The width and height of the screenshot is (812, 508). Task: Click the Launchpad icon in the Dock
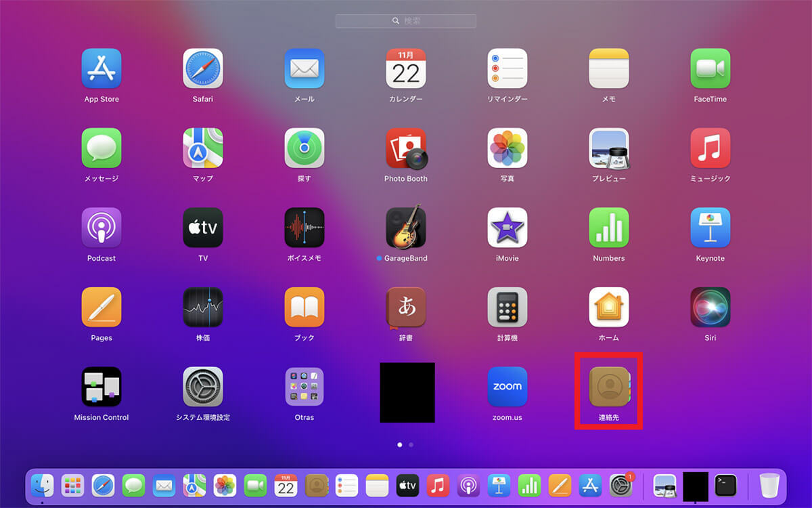[72, 485]
